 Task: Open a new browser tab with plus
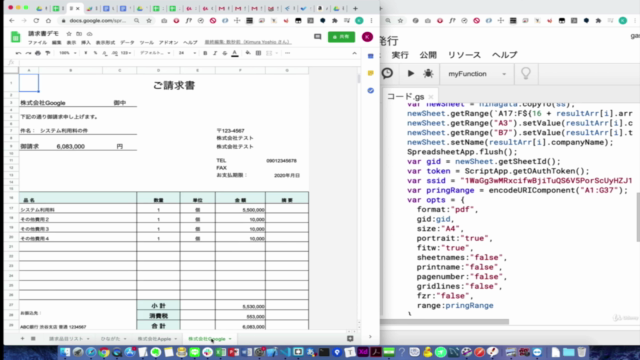coord(355,8)
